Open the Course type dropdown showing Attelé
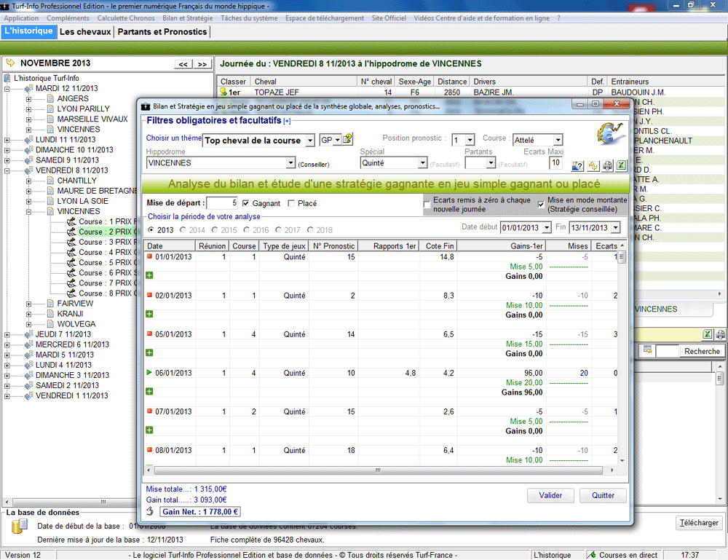Viewport: 728px width, 560px height. (x=558, y=140)
